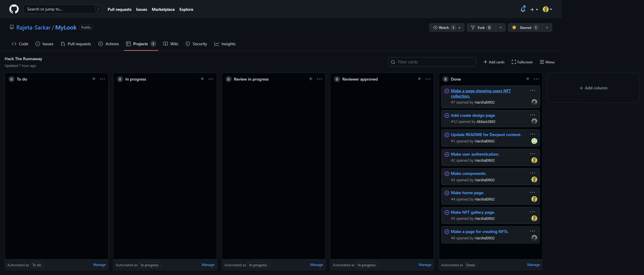The height and width of the screenshot is (275, 644).
Task: Add a card to the In progress column
Action: 202,79
